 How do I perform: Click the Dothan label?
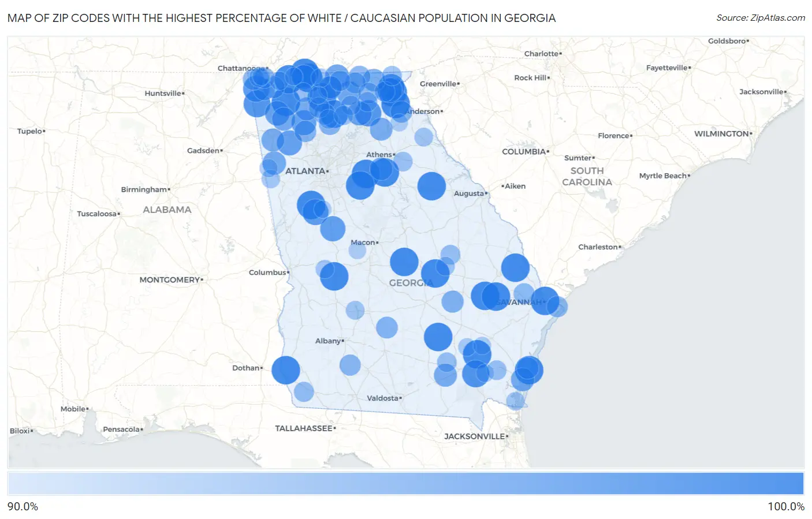pos(245,368)
